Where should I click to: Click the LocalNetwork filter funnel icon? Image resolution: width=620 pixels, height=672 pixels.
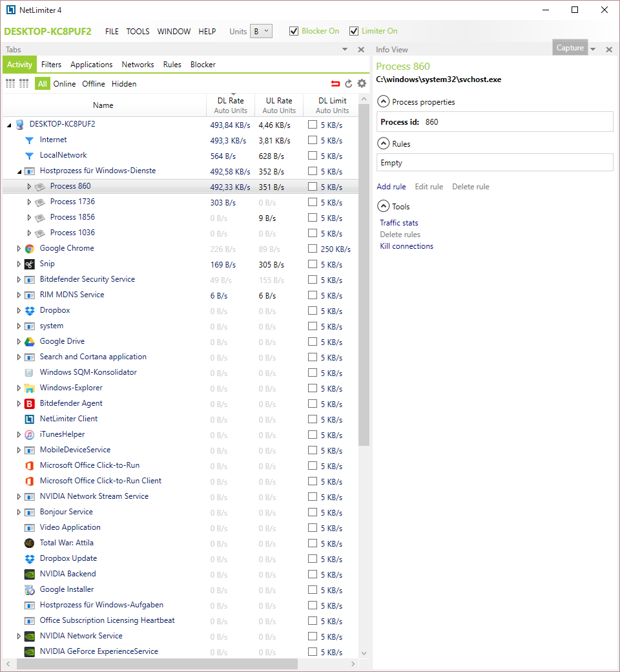pos(29,156)
